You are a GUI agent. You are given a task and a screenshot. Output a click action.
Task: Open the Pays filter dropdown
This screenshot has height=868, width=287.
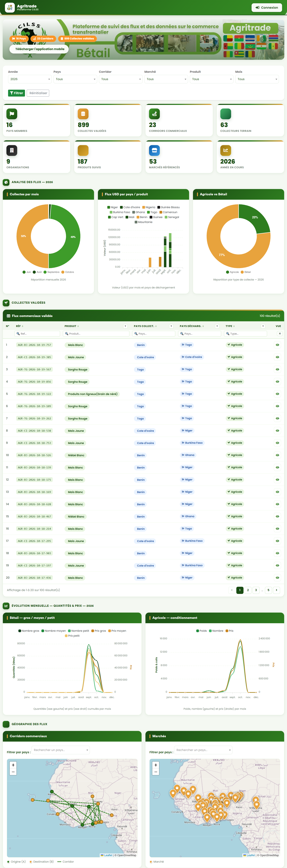click(x=75, y=79)
